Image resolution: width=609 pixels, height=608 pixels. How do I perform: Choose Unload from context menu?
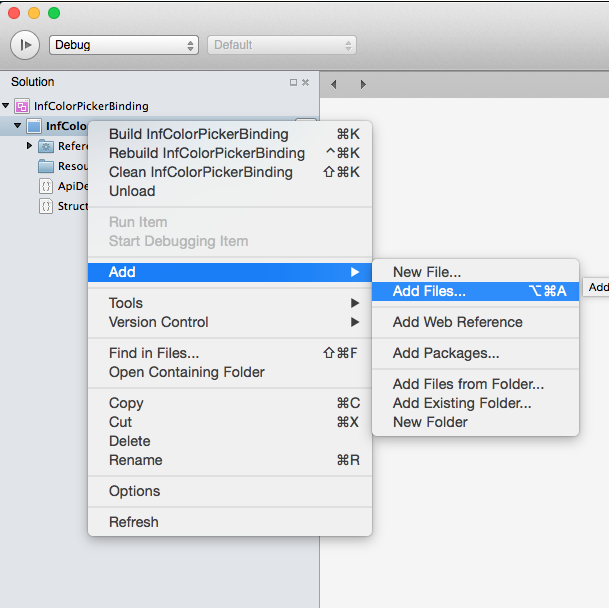[x=230, y=191]
